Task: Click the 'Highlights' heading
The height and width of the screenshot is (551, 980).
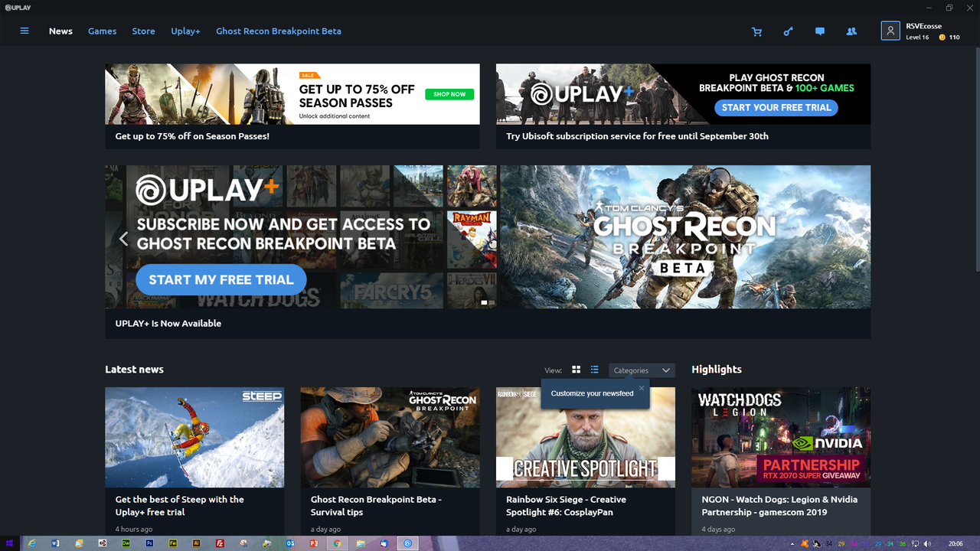Action: coord(717,370)
